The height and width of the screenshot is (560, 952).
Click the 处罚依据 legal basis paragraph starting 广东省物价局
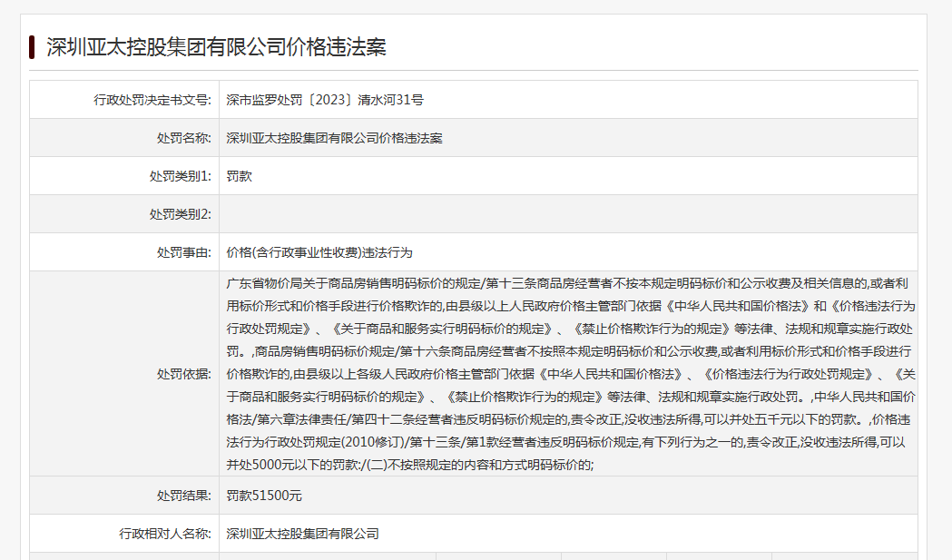570,374
